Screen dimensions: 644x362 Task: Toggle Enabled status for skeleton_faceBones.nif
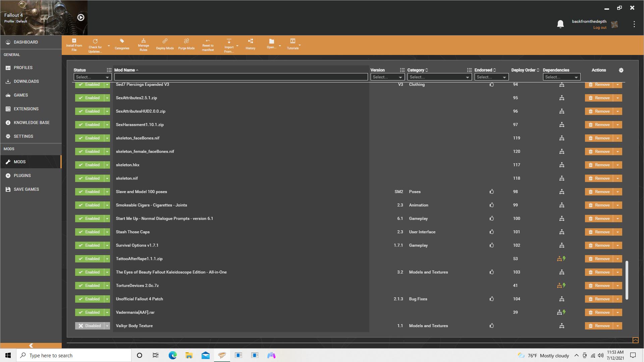tap(89, 138)
